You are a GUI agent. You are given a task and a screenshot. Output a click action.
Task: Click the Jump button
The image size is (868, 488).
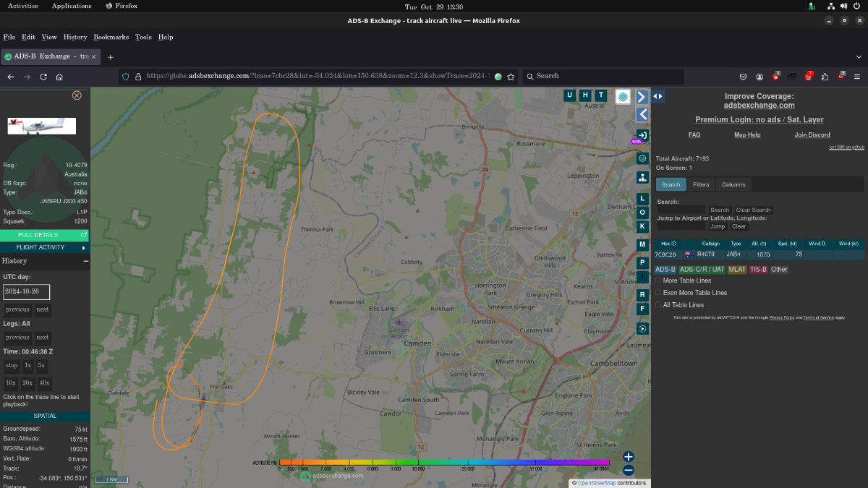717,226
